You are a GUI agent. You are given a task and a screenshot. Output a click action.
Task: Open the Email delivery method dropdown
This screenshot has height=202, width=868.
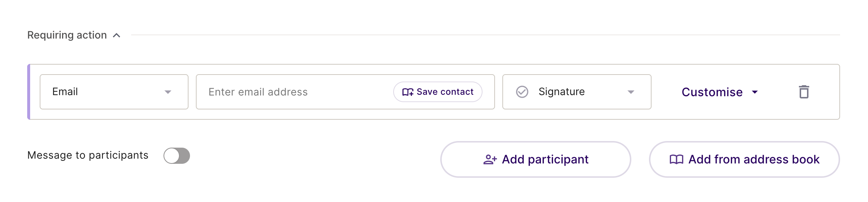coord(114,92)
